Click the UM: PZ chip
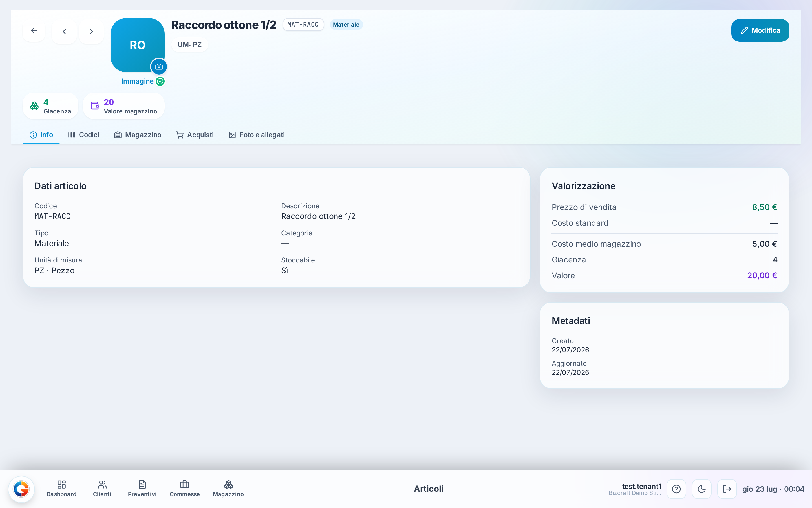 click(189, 45)
